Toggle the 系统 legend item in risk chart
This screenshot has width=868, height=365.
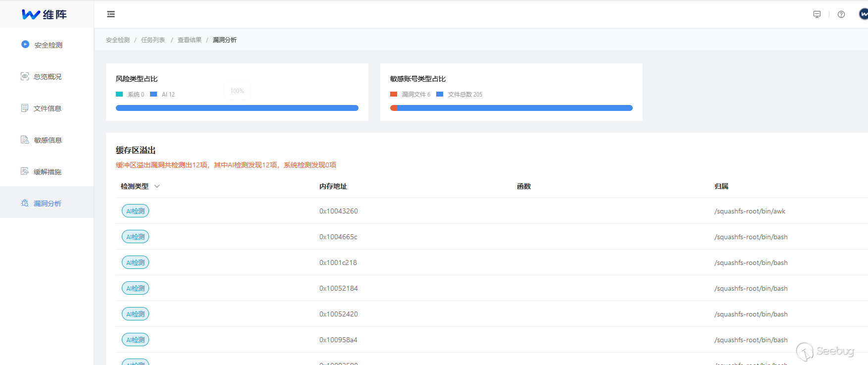[x=130, y=94]
